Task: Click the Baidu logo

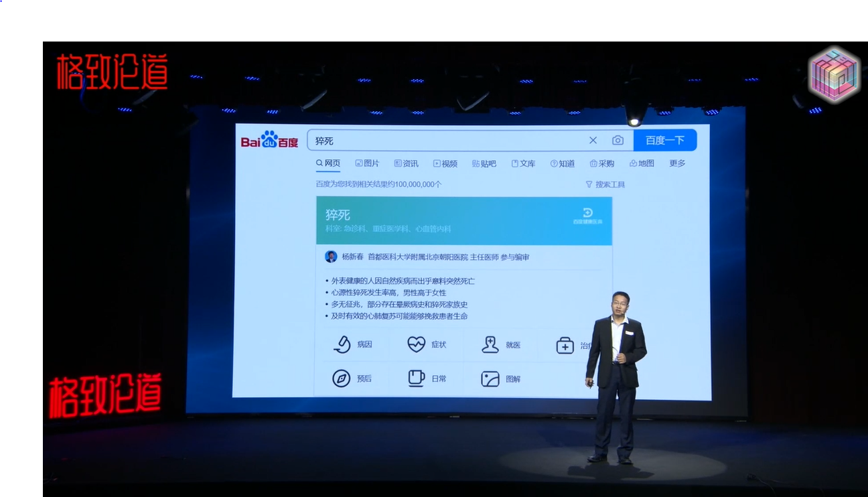Action: click(269, 141)
